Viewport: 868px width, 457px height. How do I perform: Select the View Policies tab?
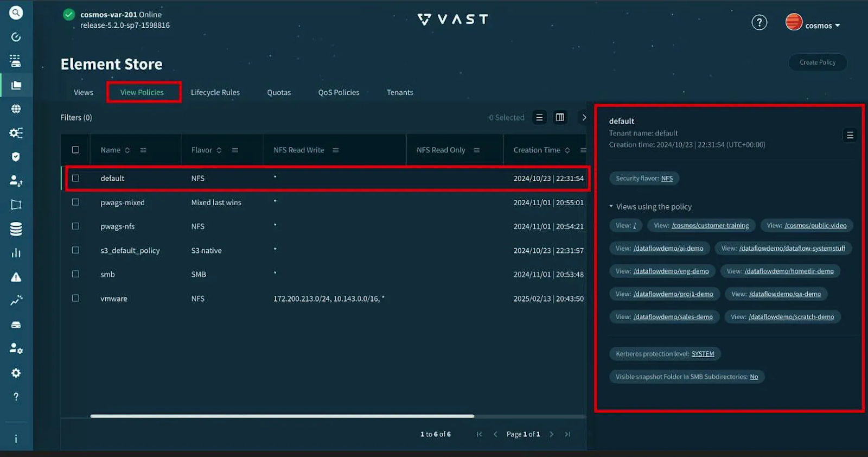pos(142,92)
